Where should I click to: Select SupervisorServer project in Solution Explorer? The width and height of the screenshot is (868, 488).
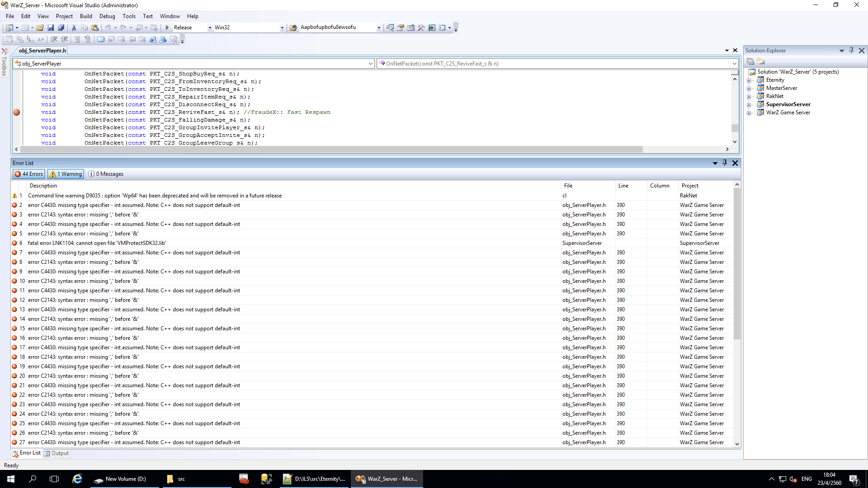point(788,103)
